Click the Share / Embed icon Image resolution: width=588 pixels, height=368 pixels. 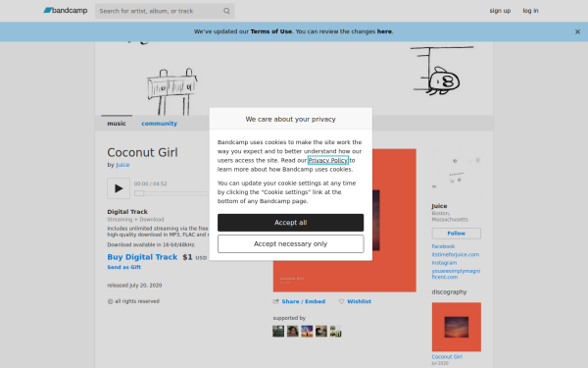[x=276, y=301]
